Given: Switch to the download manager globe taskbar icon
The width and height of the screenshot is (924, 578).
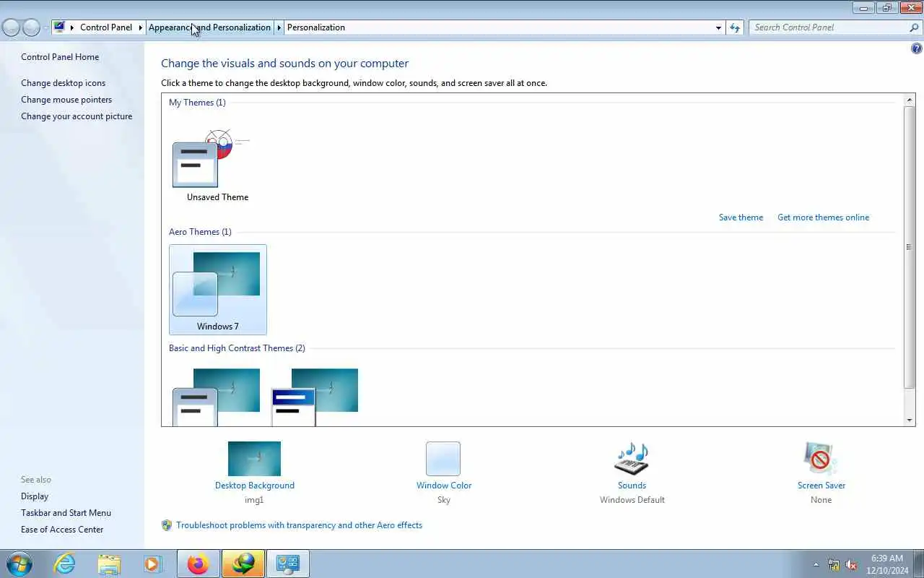Looking at the screenshot, I should pos(243,564).
